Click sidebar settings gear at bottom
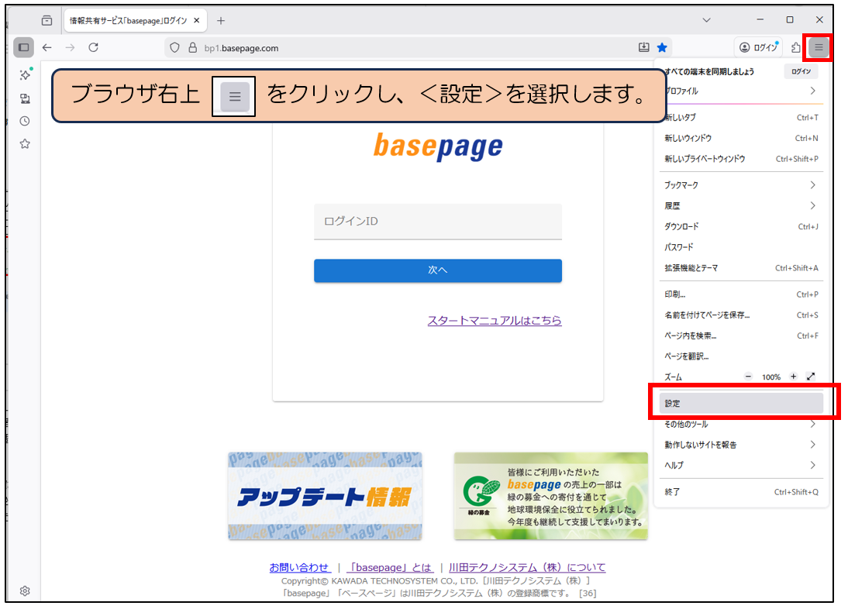The height and width of the screenshot is (616, 848). click(x=25, y=590)
